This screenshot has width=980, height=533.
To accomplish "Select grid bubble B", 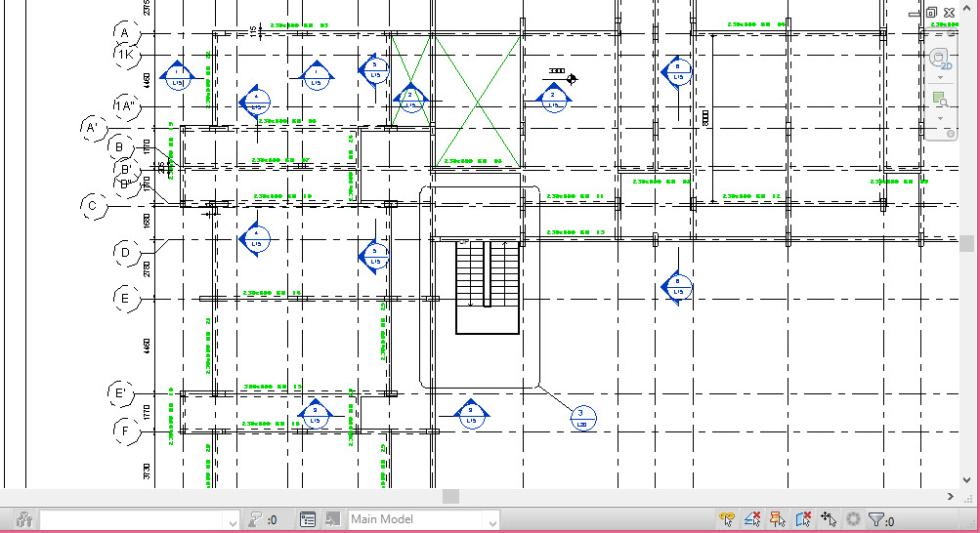I will 120,148.
